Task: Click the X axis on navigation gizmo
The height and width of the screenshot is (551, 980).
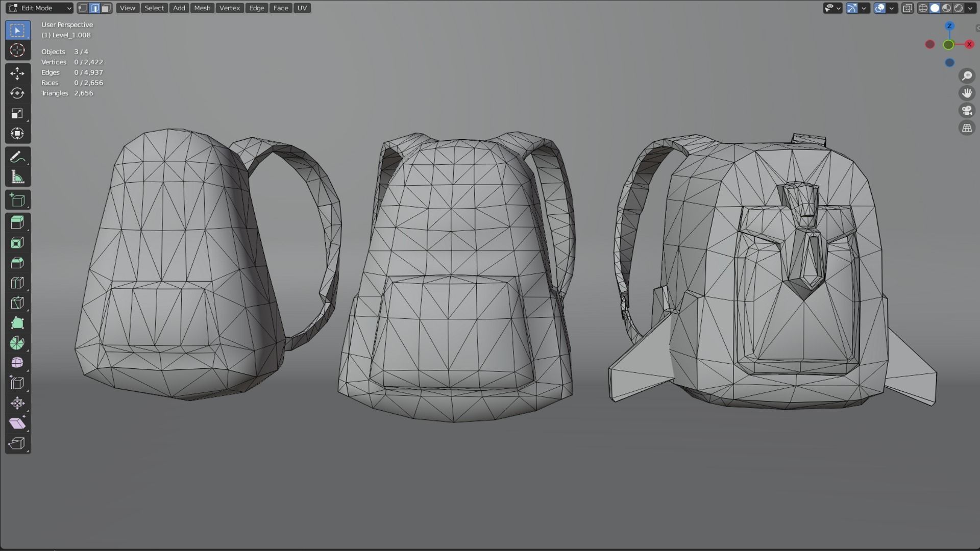Action: pyautogui.click(x=969, y=44)
